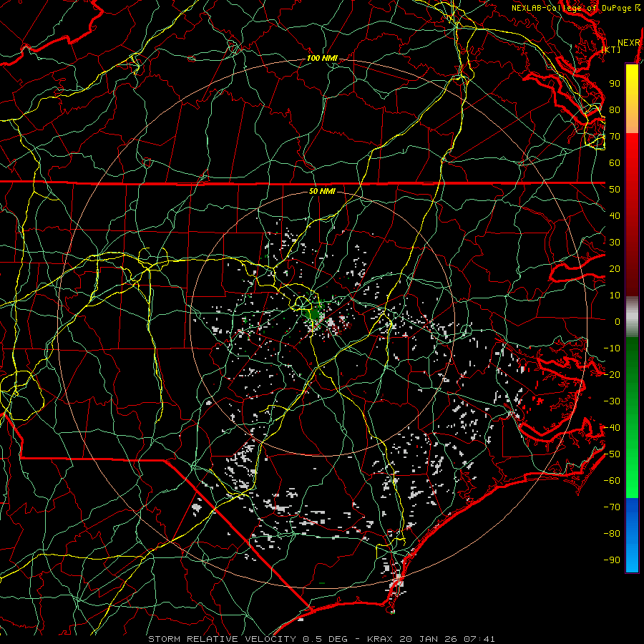Image resolution: width=644 pixels, height=644 pixels.
Task: Click the blue bottom segment of the color bar
Action: (632, 535)
